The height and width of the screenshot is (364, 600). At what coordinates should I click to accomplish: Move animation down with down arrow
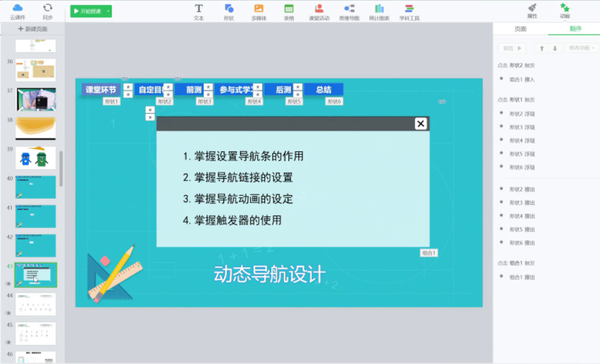coord(555,48)
